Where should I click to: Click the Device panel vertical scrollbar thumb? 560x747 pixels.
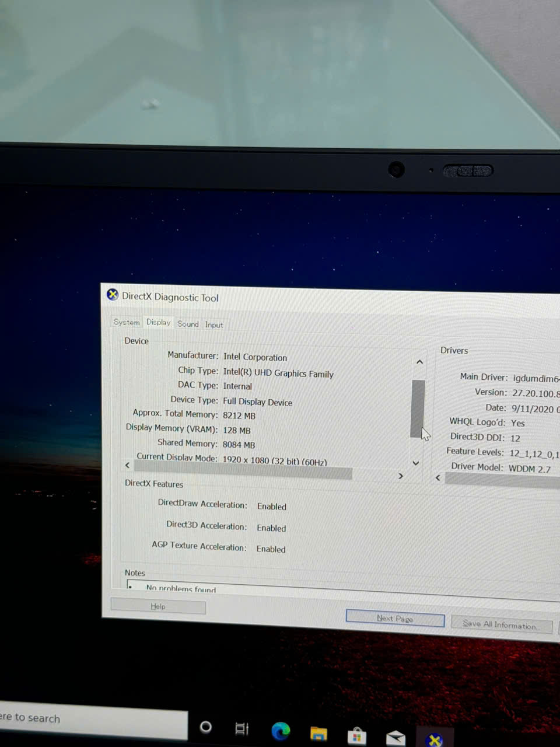click(418, 409)
